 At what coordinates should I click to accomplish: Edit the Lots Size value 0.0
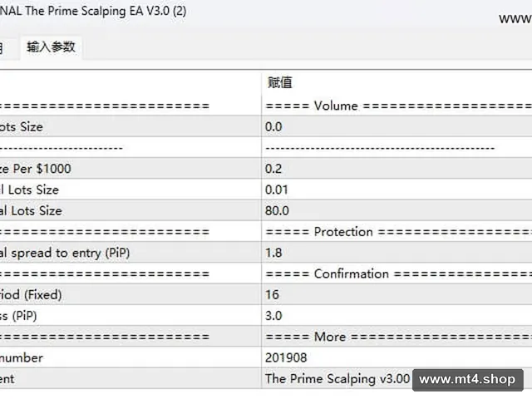click(397, 126)
